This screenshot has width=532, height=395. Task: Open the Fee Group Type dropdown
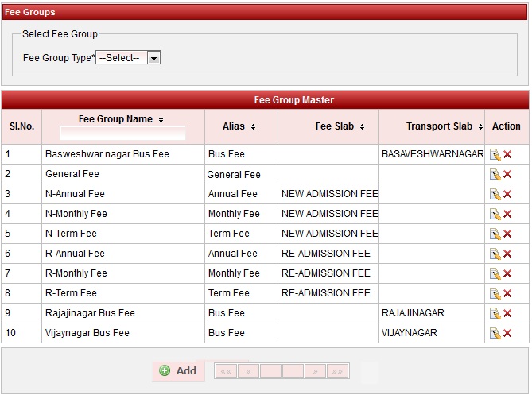click(129, 58)
